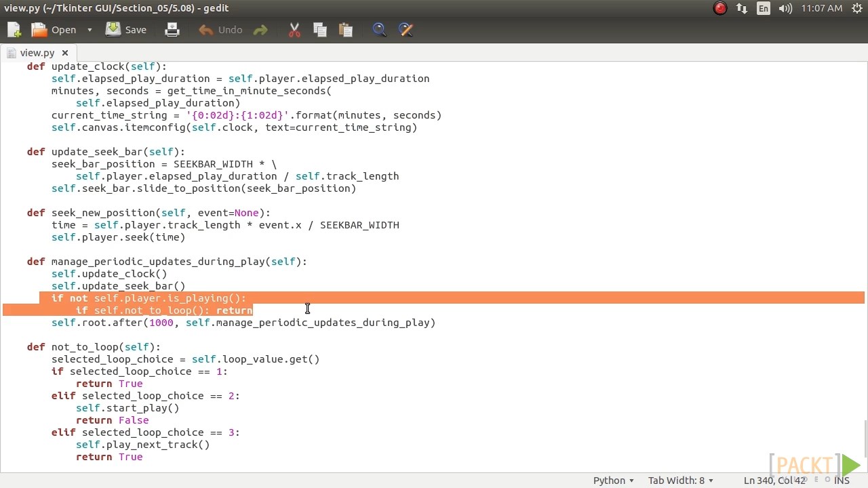The image size is (868, 488).
Task: Open the system volume indicator
Action: point(785,8)
